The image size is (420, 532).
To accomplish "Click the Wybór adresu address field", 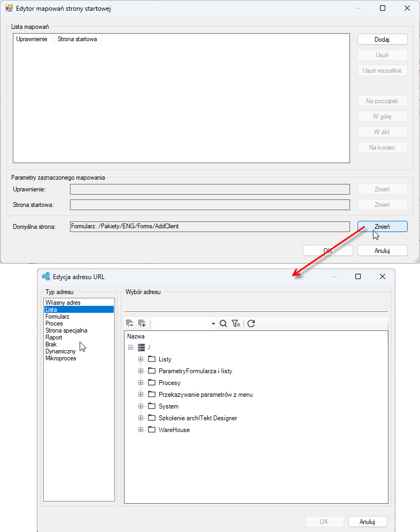I will click(x=256, y=306).
